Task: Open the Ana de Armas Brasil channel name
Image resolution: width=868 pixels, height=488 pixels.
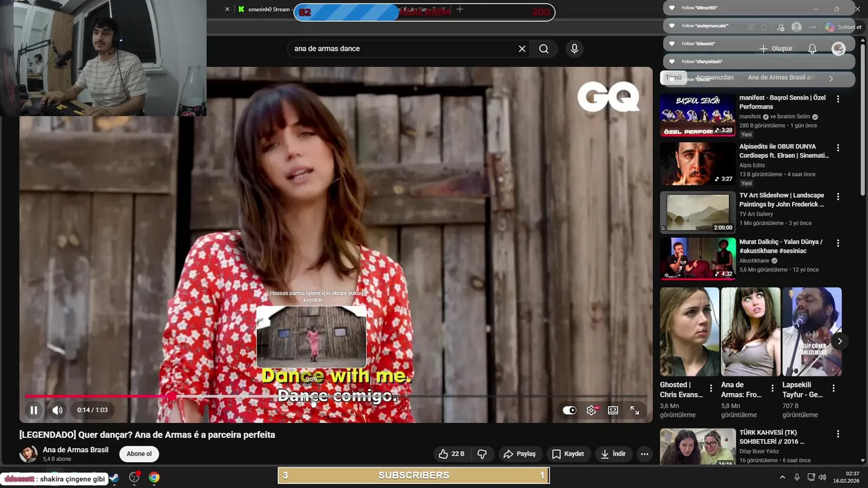Action: click(75, 450)
